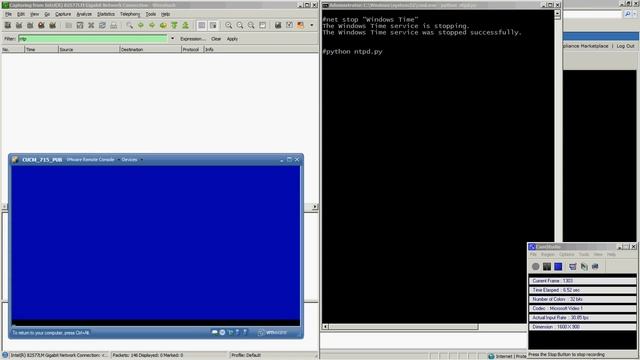Screen dimensions: 640x360
Task: Click the VMware console blue VM screen
Action: click(x=156, y=243)
